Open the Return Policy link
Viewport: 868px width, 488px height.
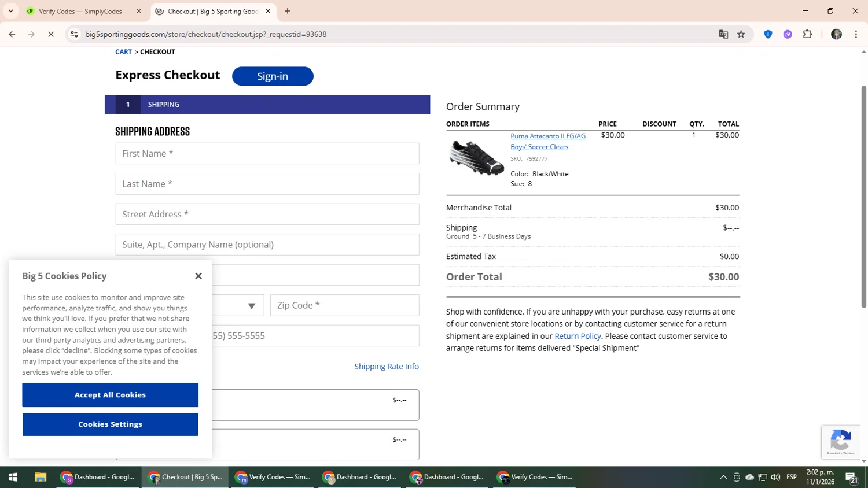click(x=578, y=336)
